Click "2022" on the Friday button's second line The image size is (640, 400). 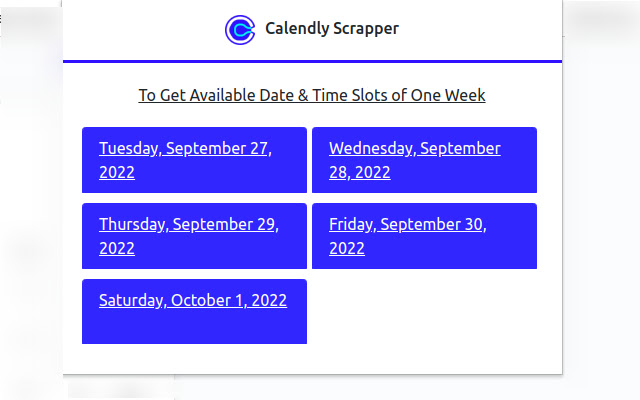click(x=347, y=248)
